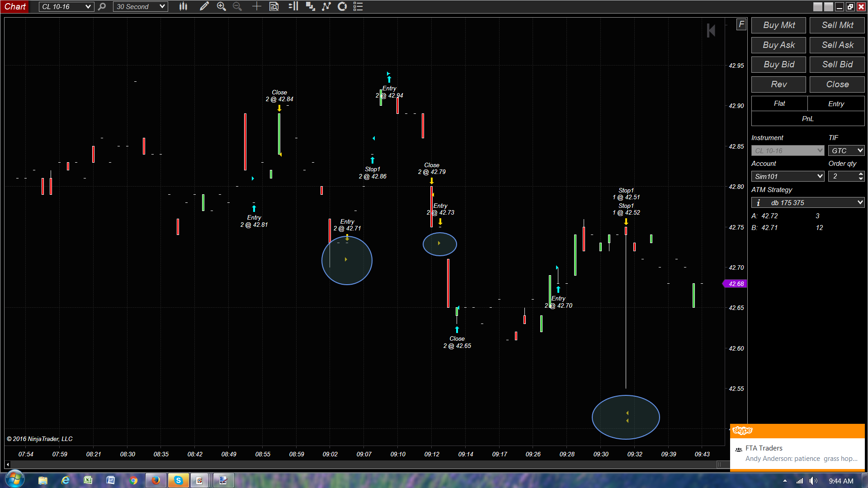Click the zoom in magnifier icon
The width and height of the screenshot is (868, 488).
coord(221,6)
